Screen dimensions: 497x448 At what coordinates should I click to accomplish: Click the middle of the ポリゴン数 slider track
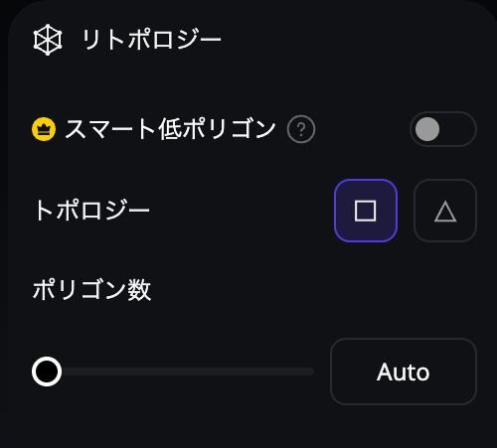click(173, 372)
